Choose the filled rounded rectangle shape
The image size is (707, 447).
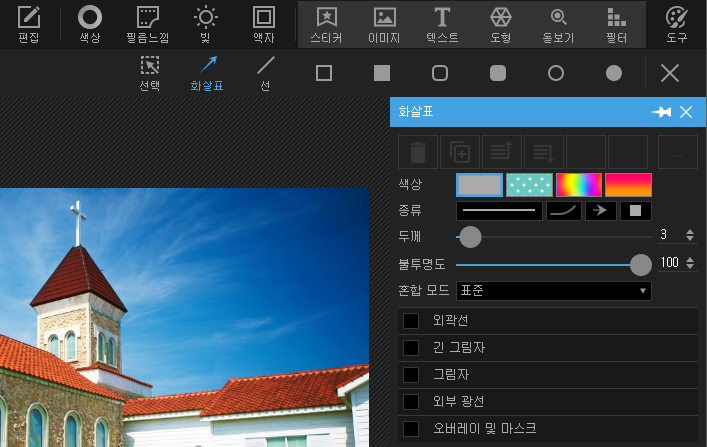(498, 73)
